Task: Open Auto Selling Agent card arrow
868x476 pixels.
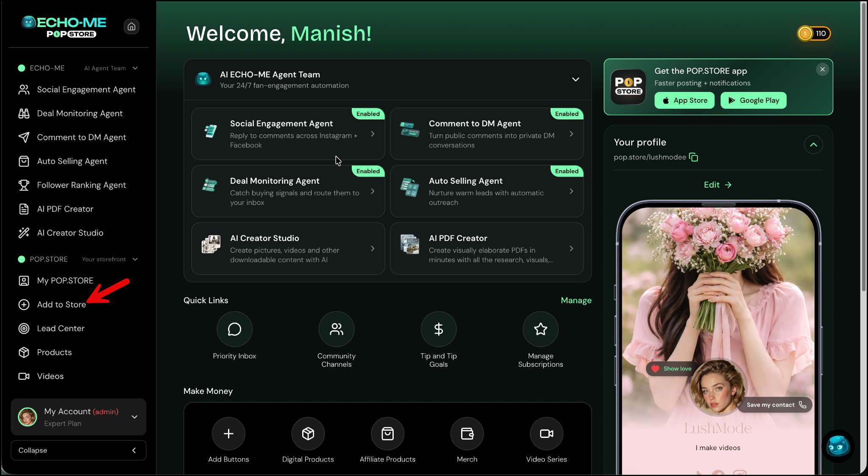Action: [571, 191]
